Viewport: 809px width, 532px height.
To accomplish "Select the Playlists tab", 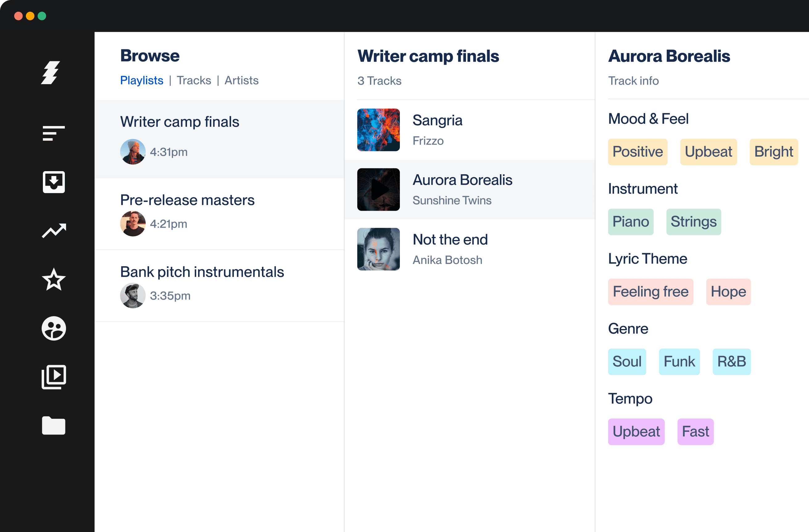I will point(141,80).
